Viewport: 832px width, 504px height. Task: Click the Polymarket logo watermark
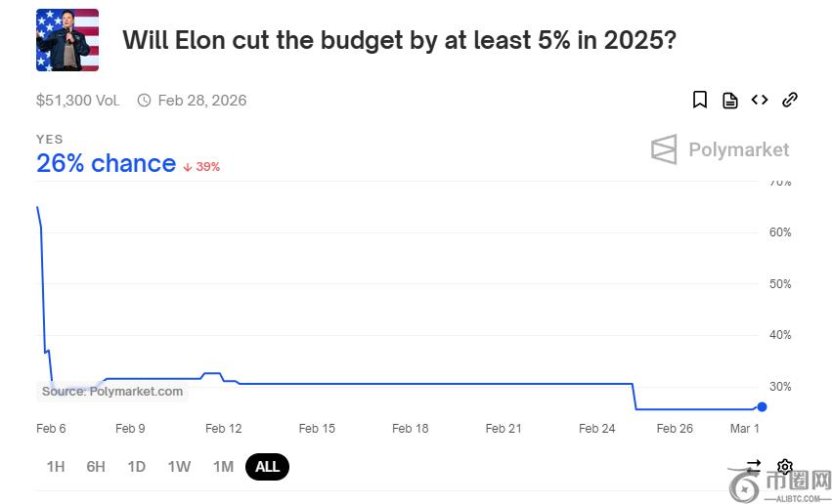tap(720, 149)
